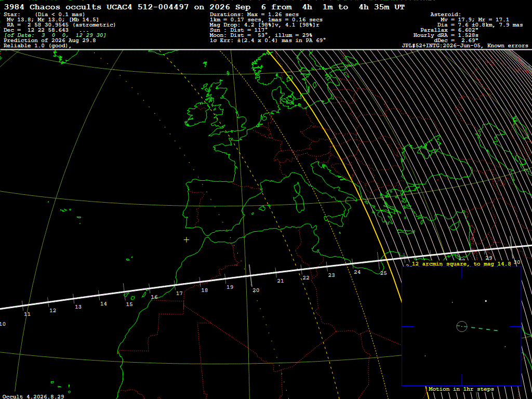Click time marker 11 on occultation path
Screen dimensions: 532x399
(x=27, y=314)
